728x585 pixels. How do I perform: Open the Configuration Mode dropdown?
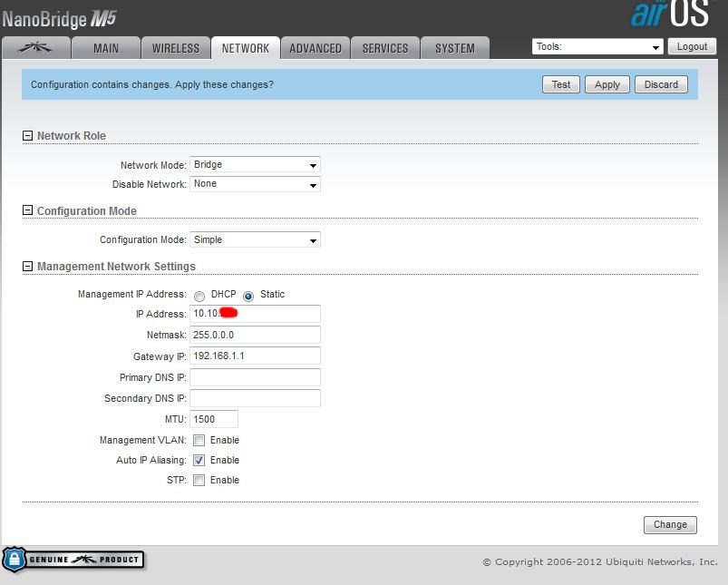(255, 239)
